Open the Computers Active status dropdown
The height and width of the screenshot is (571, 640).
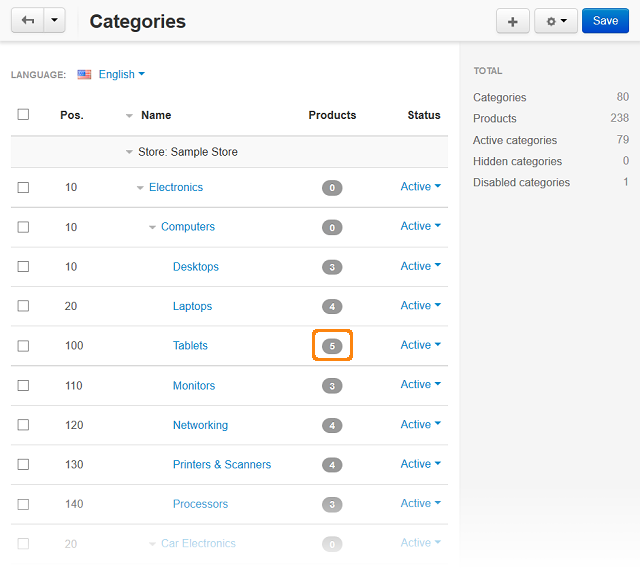tap(420, 226)
